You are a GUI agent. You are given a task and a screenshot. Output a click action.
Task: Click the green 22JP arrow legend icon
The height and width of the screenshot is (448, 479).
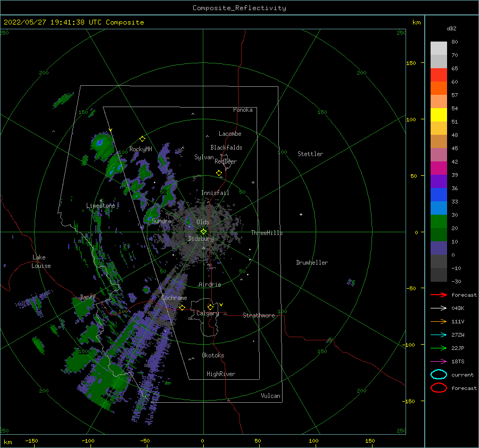pyautogui.click(x=439, y=348)
